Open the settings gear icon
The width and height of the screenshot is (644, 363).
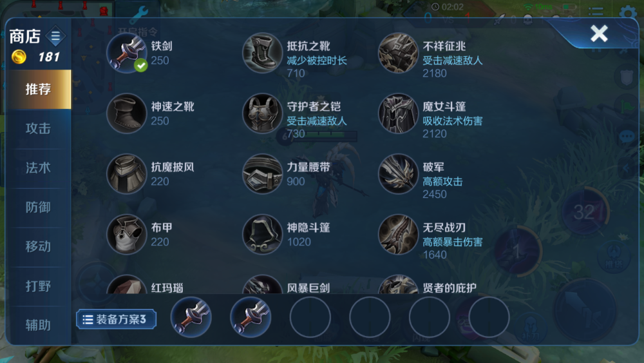point(627,12)
